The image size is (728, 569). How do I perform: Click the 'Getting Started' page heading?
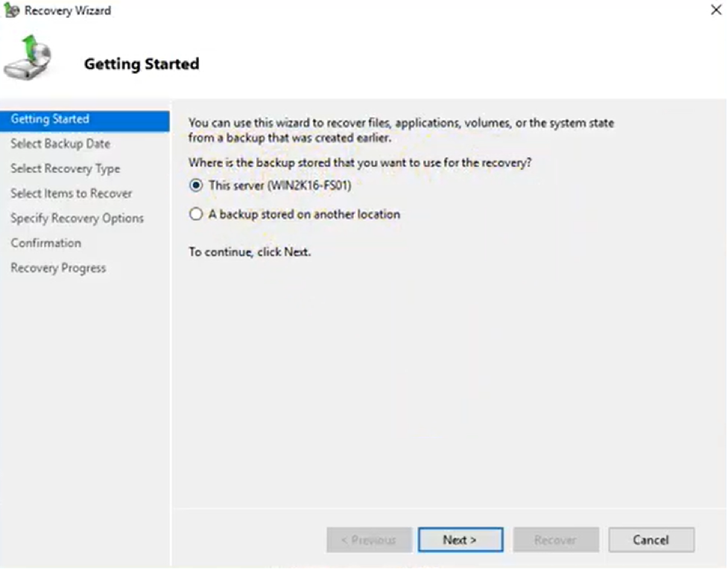[142, 64]
